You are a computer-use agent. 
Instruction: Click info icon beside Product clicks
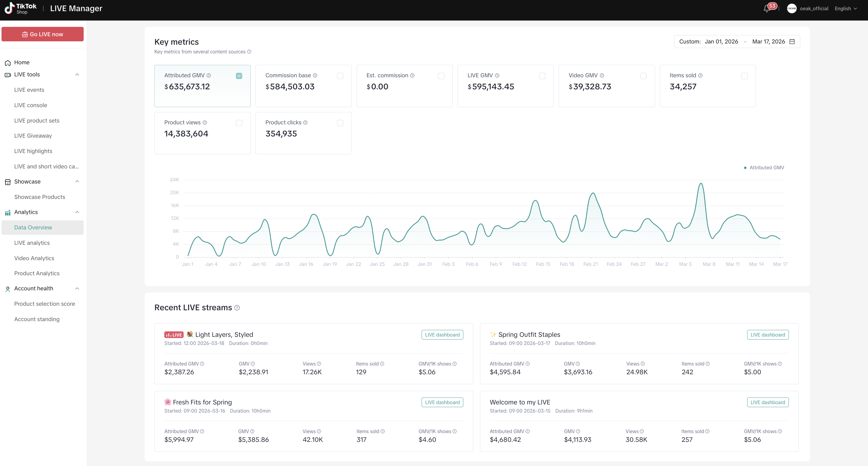tap(305, 123)
